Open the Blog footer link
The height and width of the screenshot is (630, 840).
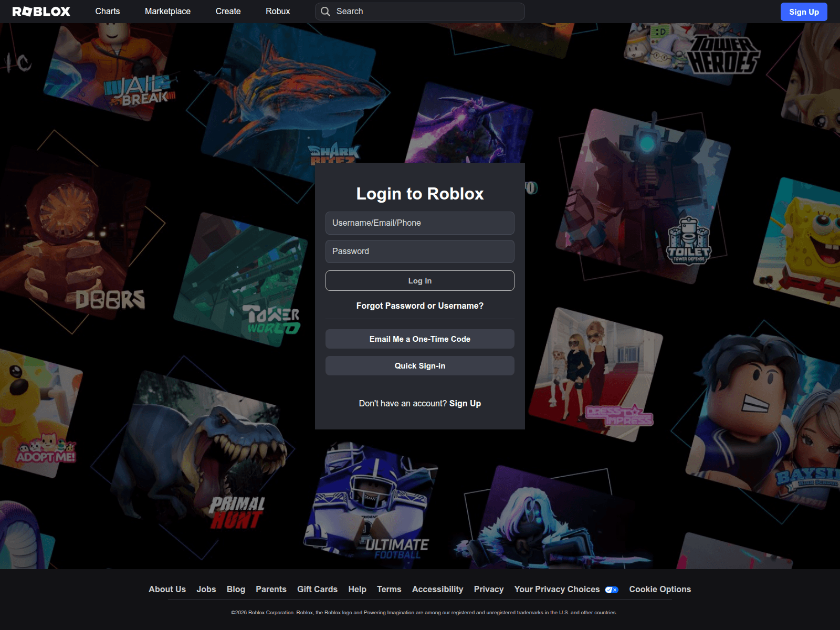click(236, 589)
